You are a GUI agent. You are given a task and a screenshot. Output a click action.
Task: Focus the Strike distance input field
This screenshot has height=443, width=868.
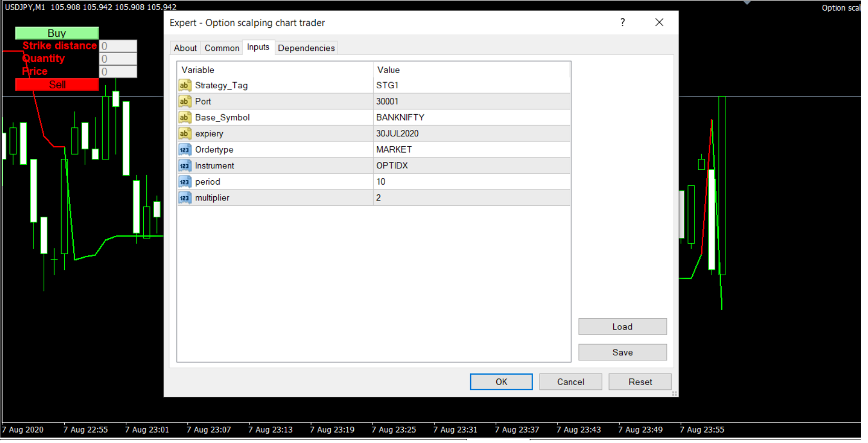[x=118, y=46]
